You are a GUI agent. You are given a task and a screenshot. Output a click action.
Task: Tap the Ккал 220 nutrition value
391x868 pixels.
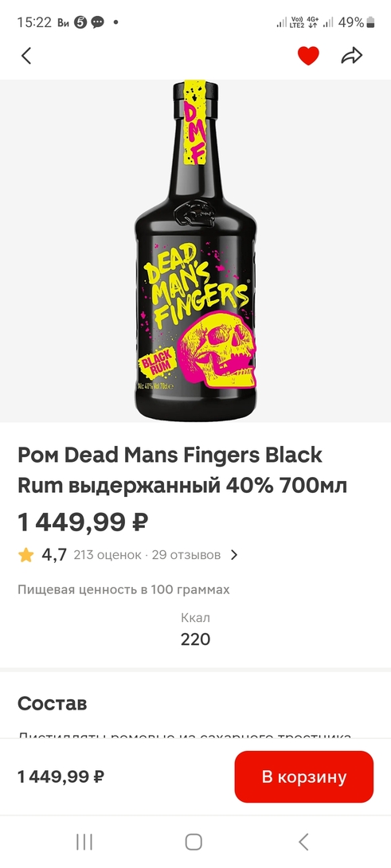coord(196,629)
